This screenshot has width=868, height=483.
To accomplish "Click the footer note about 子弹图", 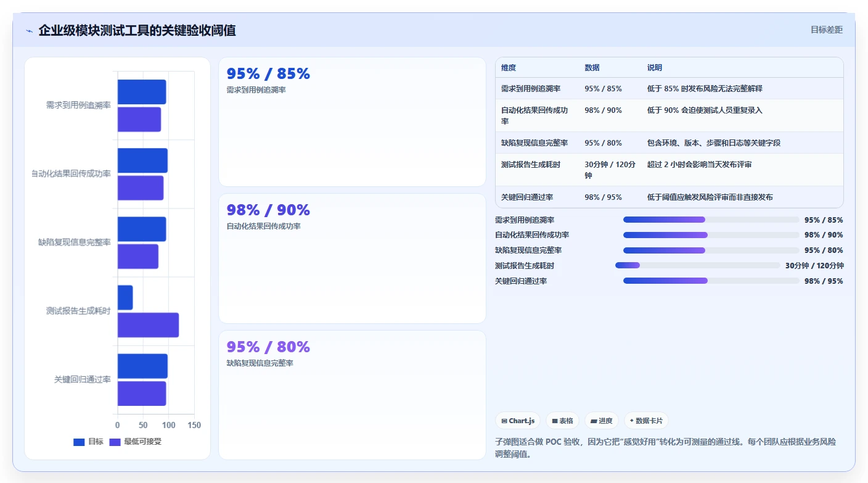I will (x=669, y=448).
